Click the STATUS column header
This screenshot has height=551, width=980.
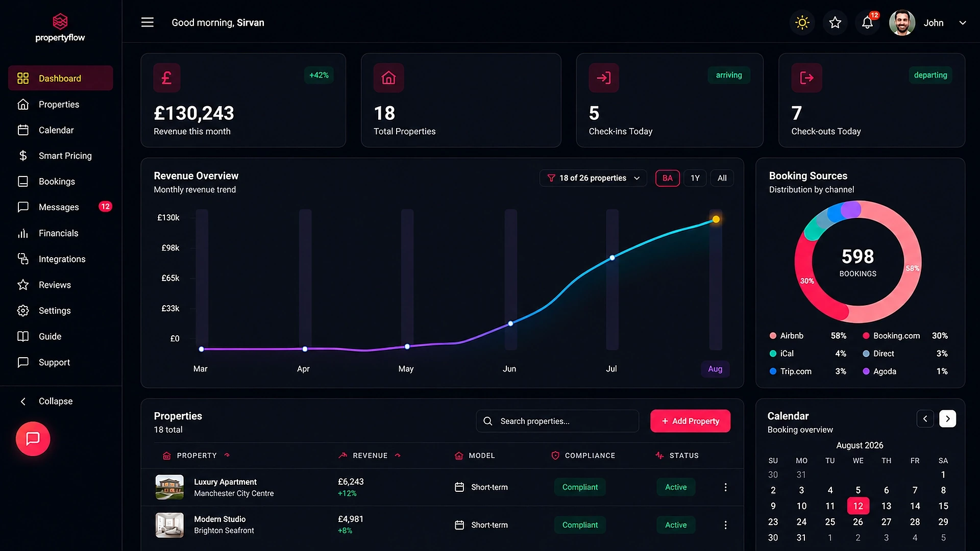click(x=677, y=456)
